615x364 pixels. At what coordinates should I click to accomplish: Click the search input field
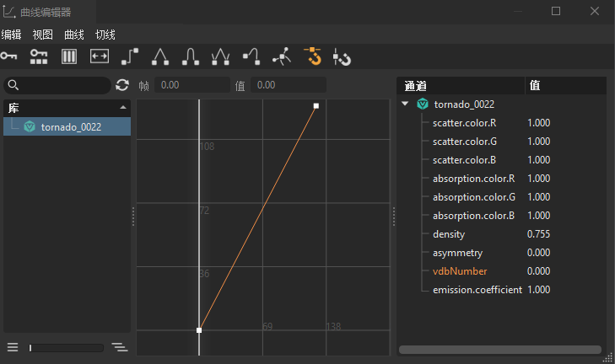click(x=57, y=85)
